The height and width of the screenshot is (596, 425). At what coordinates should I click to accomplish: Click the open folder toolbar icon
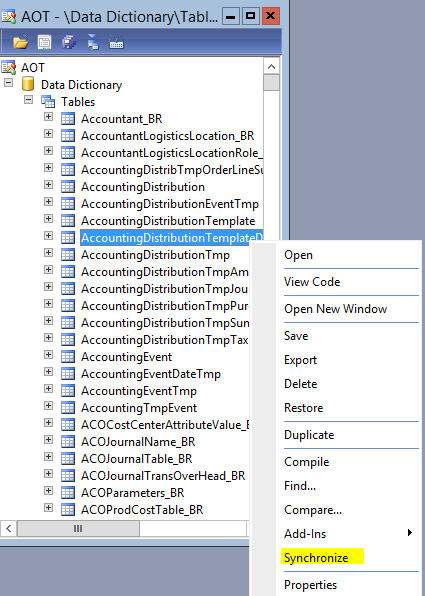pyautogui.click(x=21, y=42)
